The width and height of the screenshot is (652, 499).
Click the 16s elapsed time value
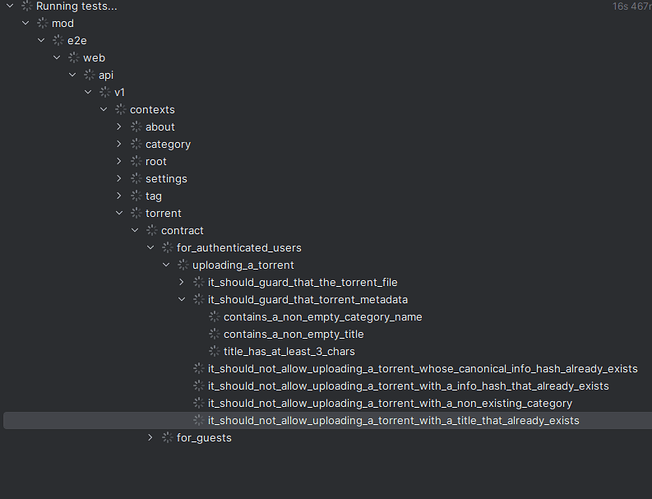tap(632, 6)
